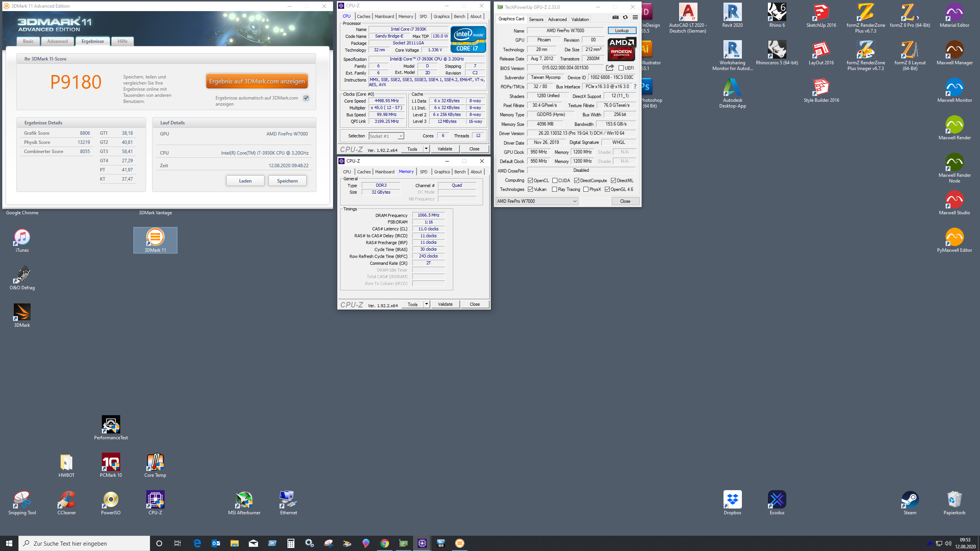Click the volume icon in system tray
This screenshot has width=980, height=551.
tap(948, 543)
